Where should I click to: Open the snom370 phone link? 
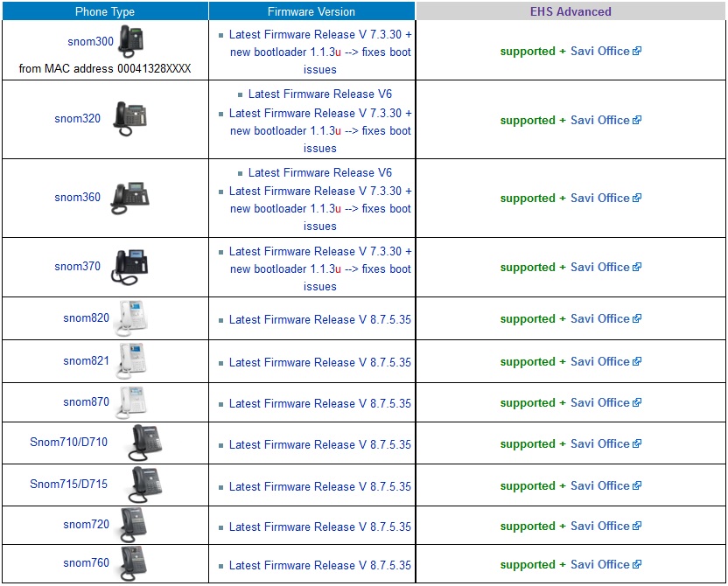pyautogui.click(x=78, y=266)
